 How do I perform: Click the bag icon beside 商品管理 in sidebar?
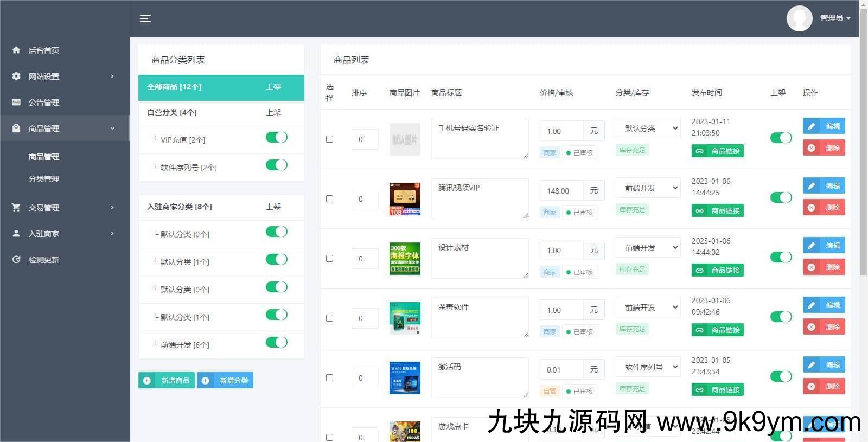coord(16,128)
